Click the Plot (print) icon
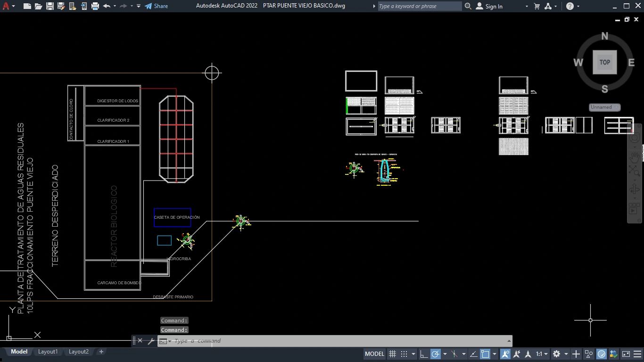 click(95, 6)
